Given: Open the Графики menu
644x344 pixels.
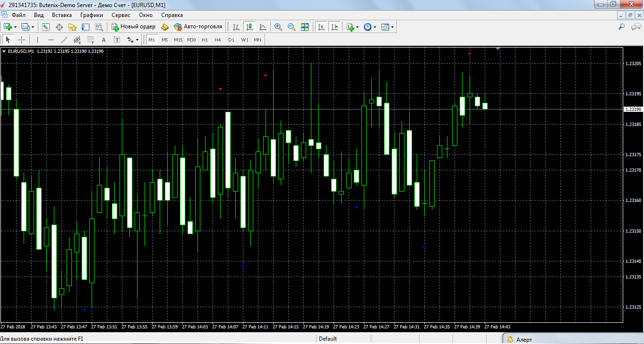Looking at the screenshot, I should click(x=92, y=15).
